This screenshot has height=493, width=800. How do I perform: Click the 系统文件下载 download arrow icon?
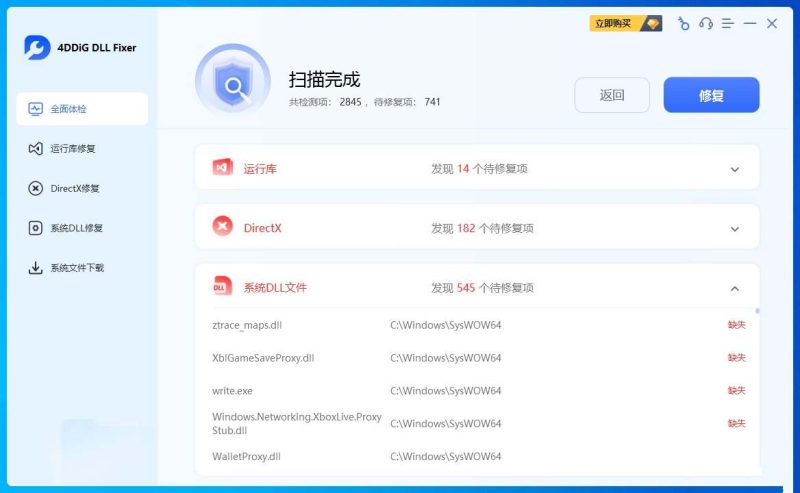[x=35, y=267]
